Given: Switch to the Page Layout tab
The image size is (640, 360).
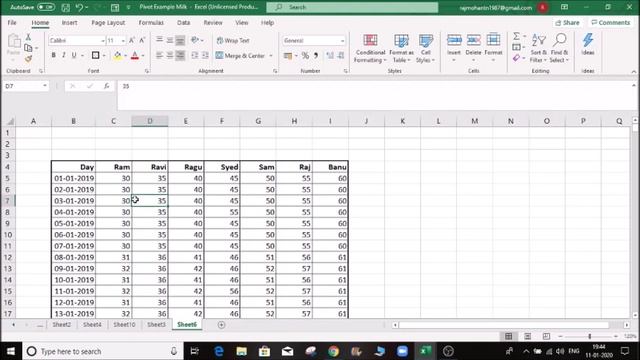Looking at the screenshot, I should (108, 23).
